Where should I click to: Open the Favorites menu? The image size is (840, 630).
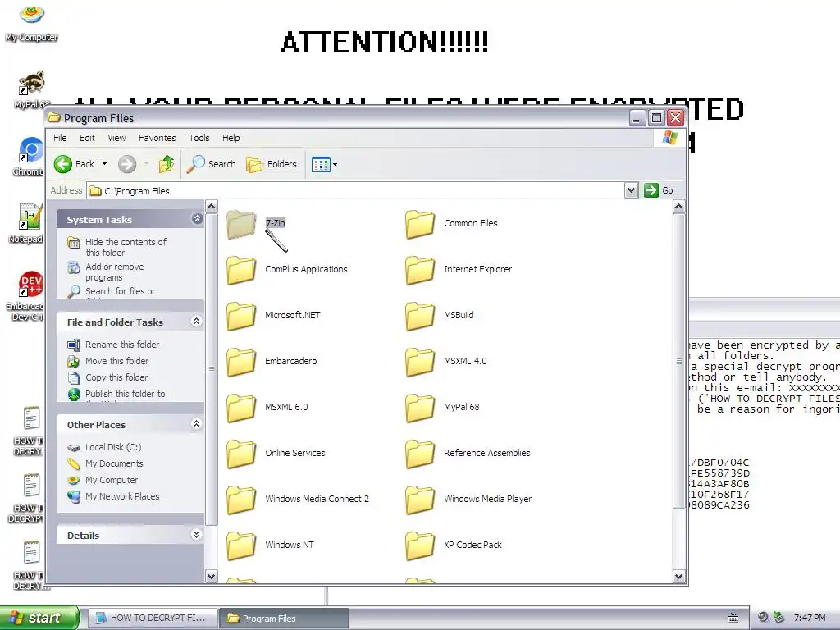[157, 138]
